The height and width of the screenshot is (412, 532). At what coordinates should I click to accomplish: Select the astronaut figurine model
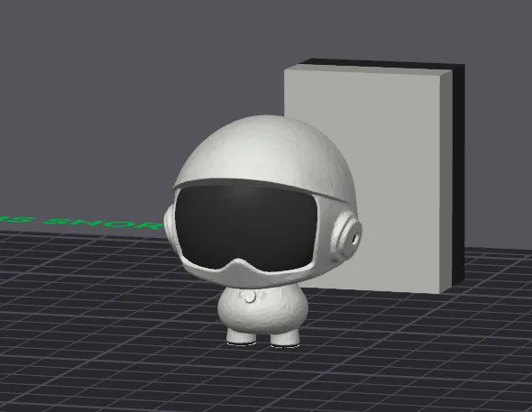tap(263, 231)
